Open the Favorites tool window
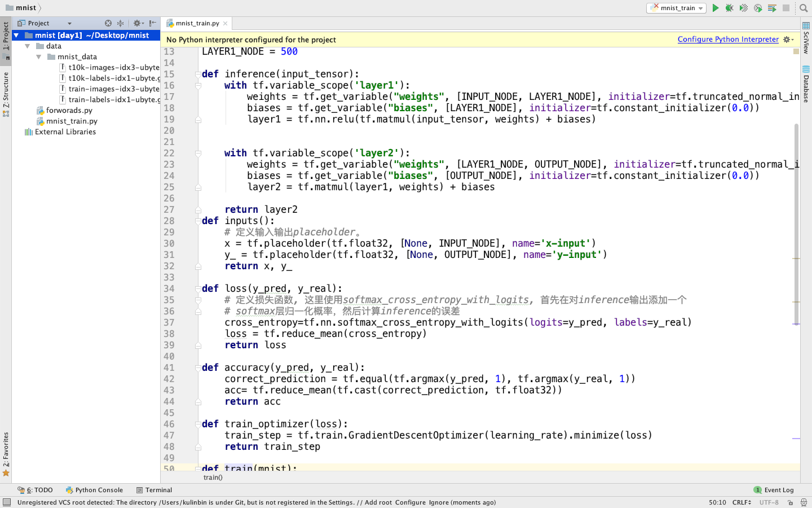Viewport: 812px width, 508px height. [6, 454]
